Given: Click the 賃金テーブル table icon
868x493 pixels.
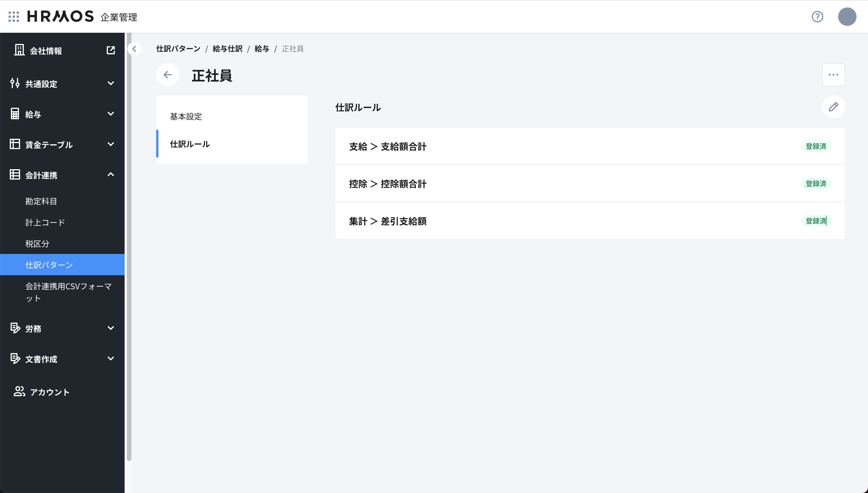Looking at the screenshot, I should pos(15,144).
